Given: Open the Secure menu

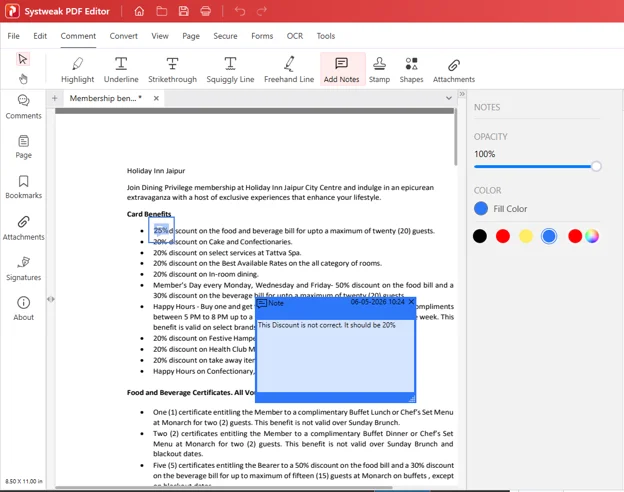Looking at the screenshot, I should point(225,36).
